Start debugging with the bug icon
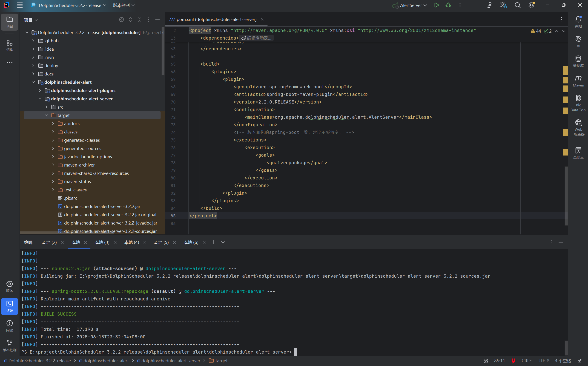This screenshot has height=366, width=588. (448, 5)
